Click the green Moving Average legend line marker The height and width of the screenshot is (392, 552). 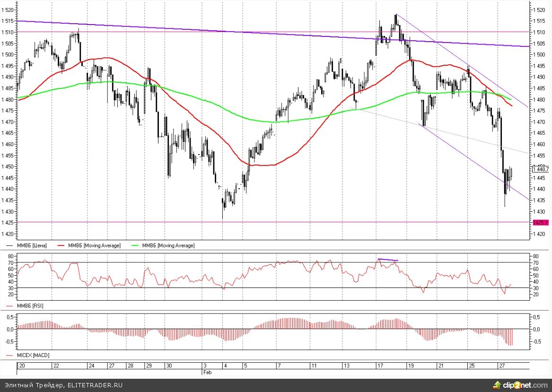click(x=136, y=245)
